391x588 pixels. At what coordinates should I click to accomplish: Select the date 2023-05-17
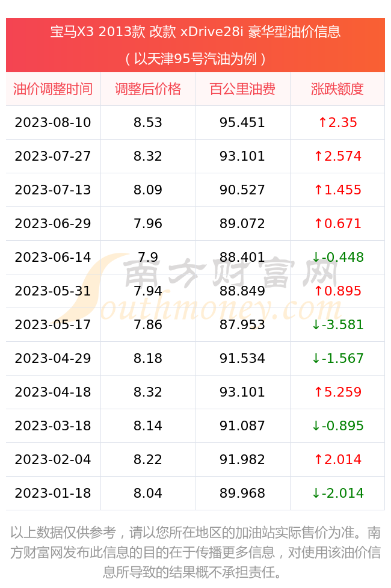point(53,325)
